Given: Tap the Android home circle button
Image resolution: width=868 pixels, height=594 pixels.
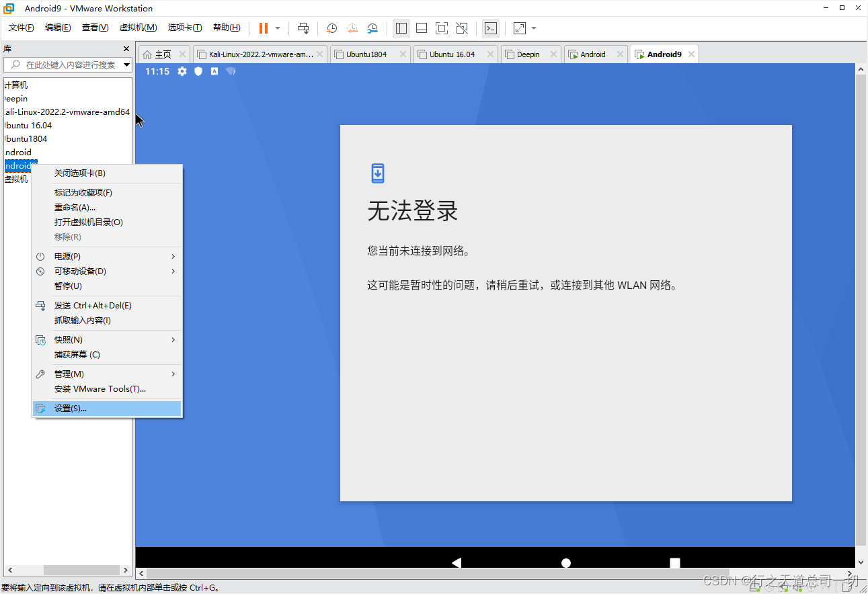Looking at the screenshot, I should 566,563.
